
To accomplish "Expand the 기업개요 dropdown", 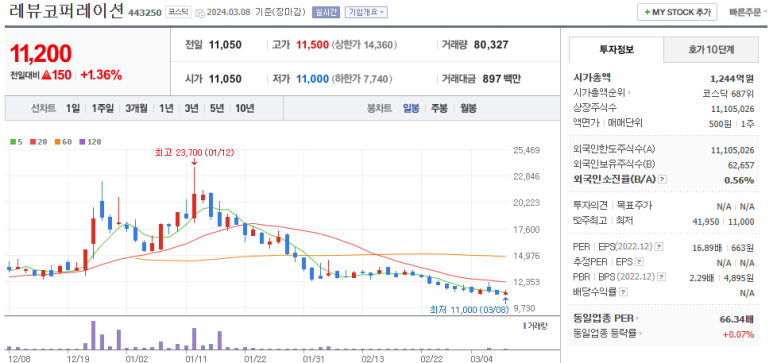I will (366, 12).
